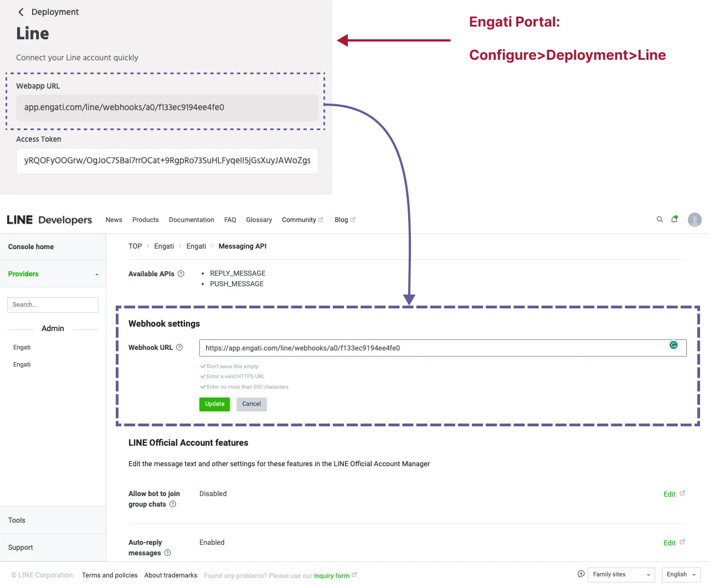Open the Tools sidebar item
The height and width of the screenshot is (588, 720).
pyautogui.click(x=53, y=520)
